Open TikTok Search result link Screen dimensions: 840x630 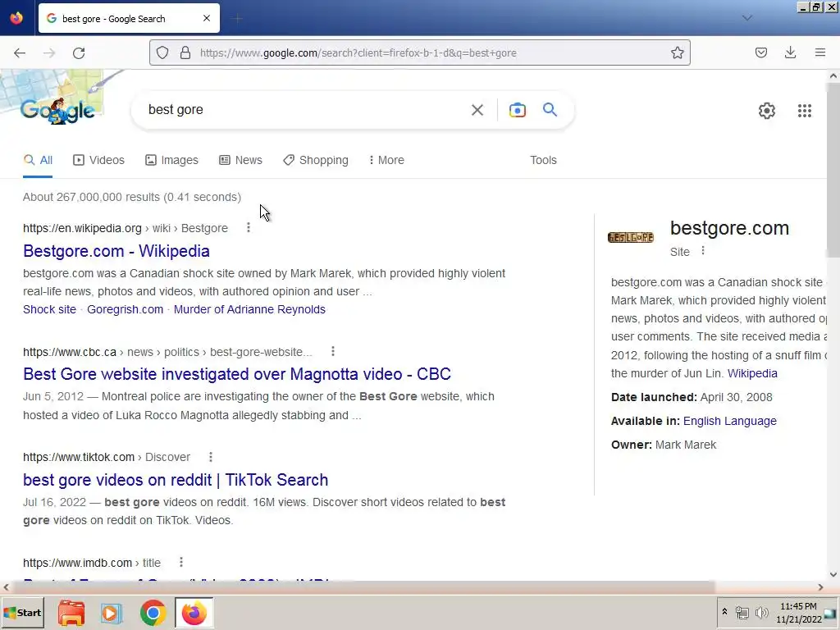(176, 479)
